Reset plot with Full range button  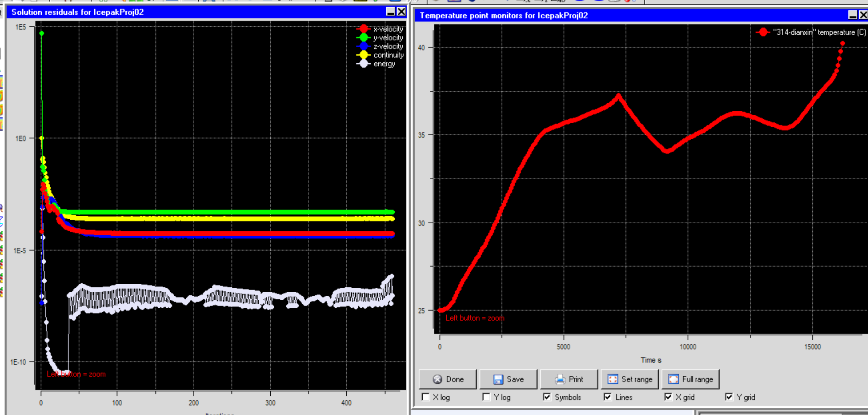[691, 379]
